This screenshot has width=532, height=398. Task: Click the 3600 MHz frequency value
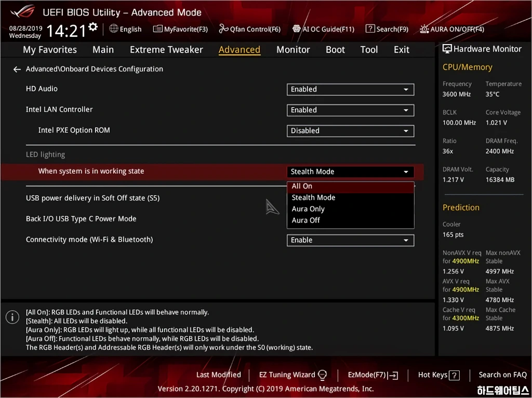(456, 94)
